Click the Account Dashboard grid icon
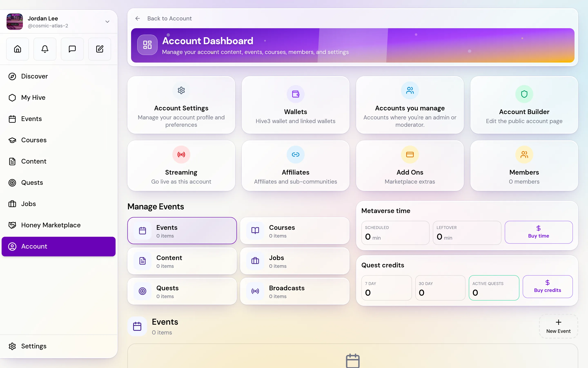Screen dimensions: 588x368 (x=147, y=45)
